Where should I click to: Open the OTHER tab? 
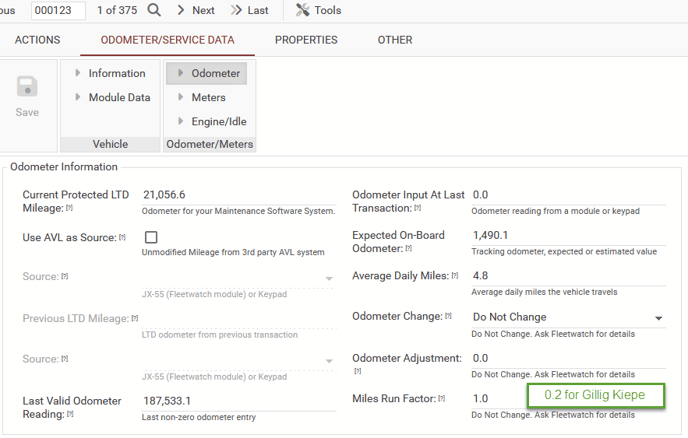click(395, 40)
